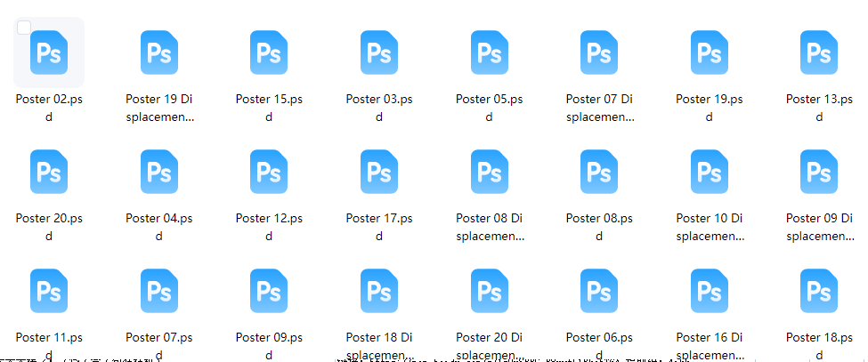This screenshot has height=362, width=868.
Task: Select the Poster 02.psd file icon
Action: pos(49,52)
